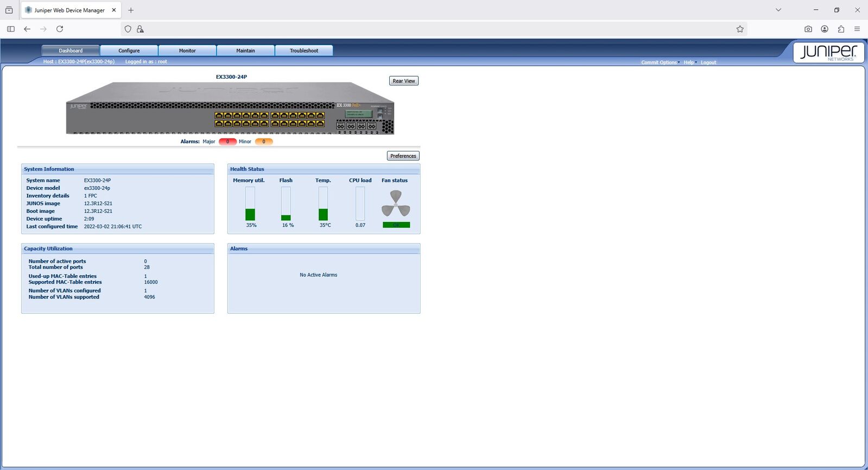Image resolution: width=868 pixels, height=470 pixels.
Task: Click the third SFP uplink port on the switch
Action: 362,126
